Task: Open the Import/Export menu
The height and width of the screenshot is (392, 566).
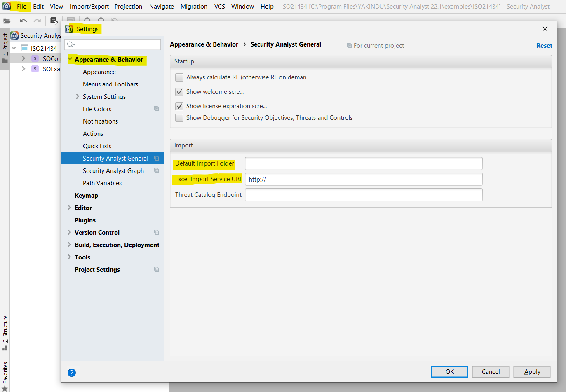Action: [x=89, y=6]
